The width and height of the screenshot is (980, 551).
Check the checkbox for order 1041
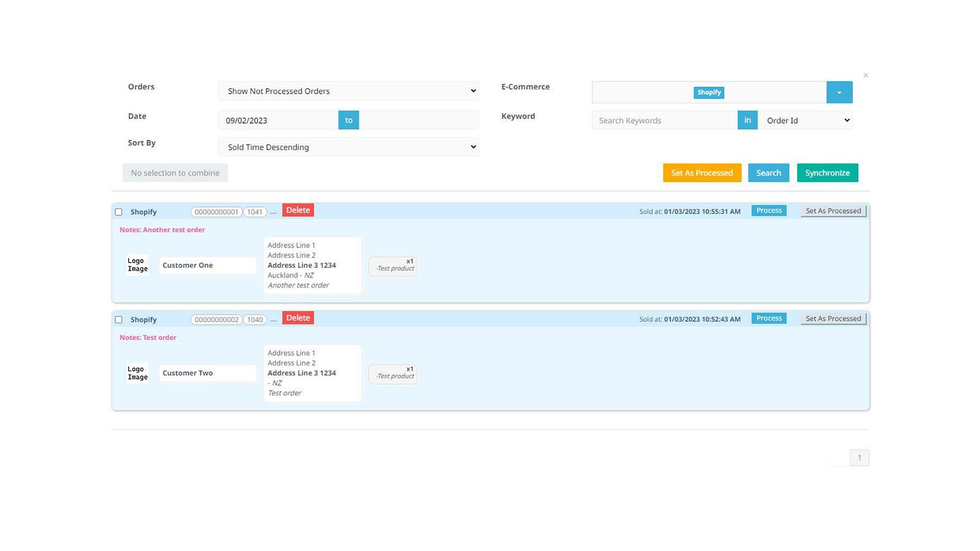[118, 211]
